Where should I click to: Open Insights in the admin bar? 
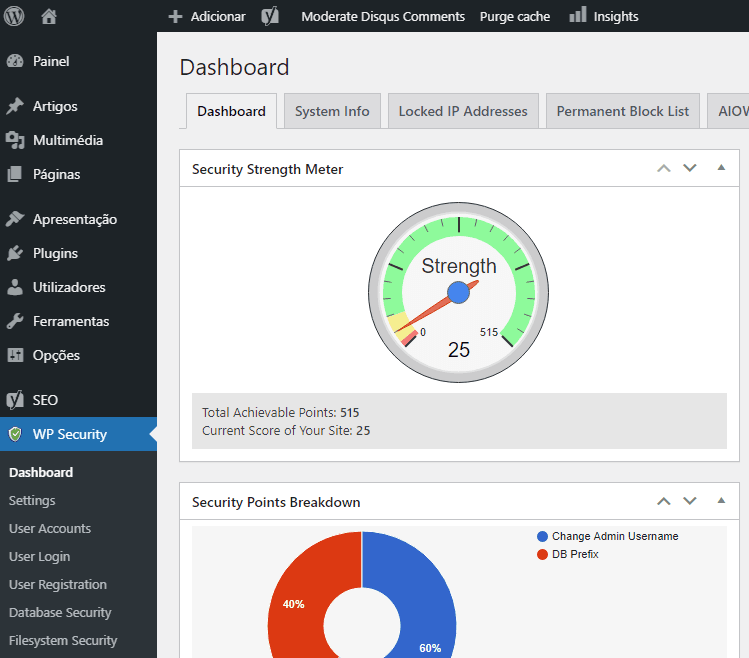click(x=616, y=17)
